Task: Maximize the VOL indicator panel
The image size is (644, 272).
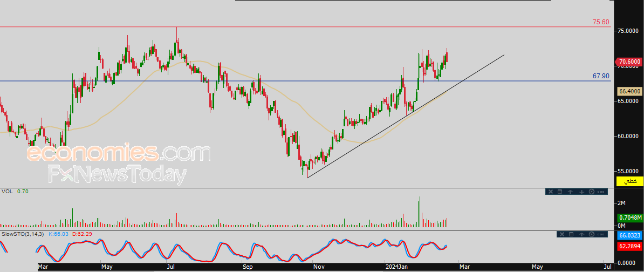Action: pyautogui.click(x=560, y=192)
